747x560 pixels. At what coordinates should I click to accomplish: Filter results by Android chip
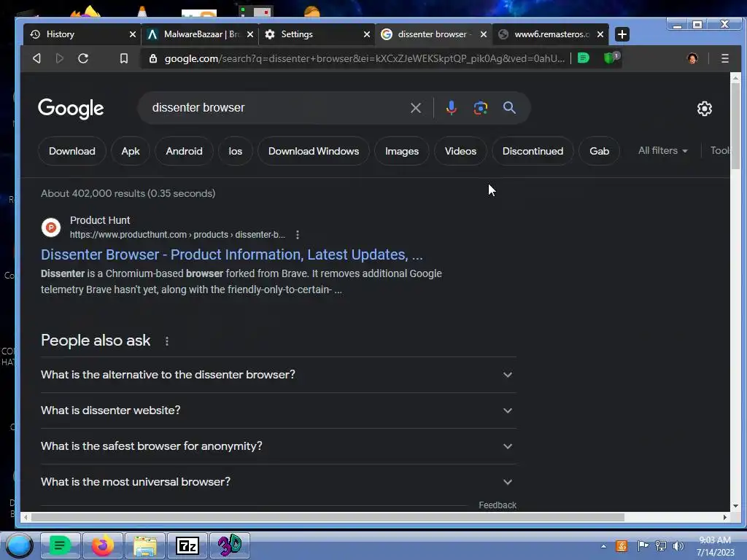coord(184,151)
